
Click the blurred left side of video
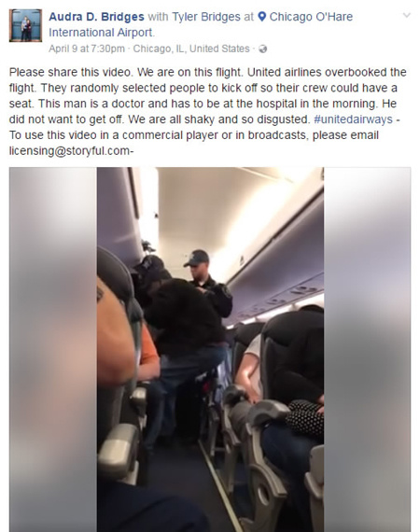click(x=53, y=349)
